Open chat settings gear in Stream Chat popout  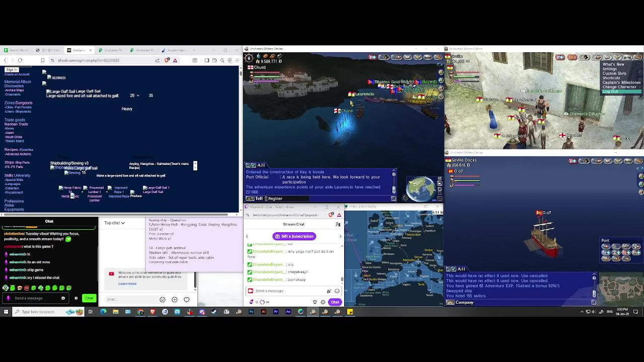[x=323, y=302]
